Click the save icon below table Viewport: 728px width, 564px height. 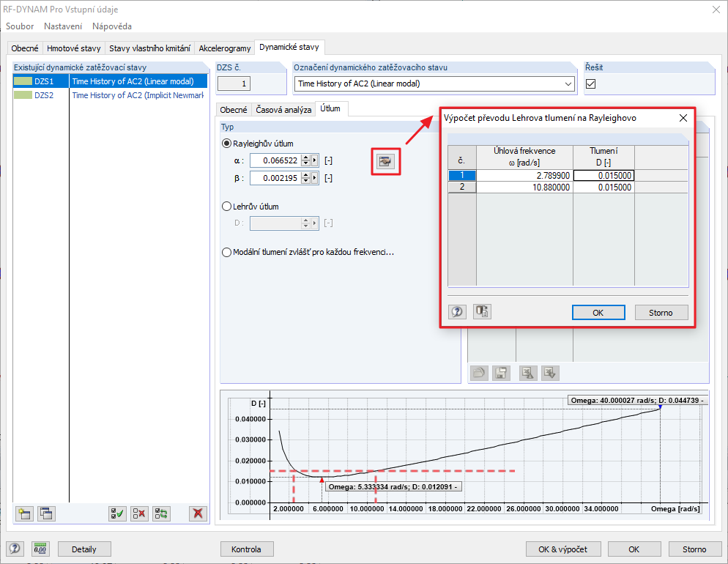click(x=502, y=373)
